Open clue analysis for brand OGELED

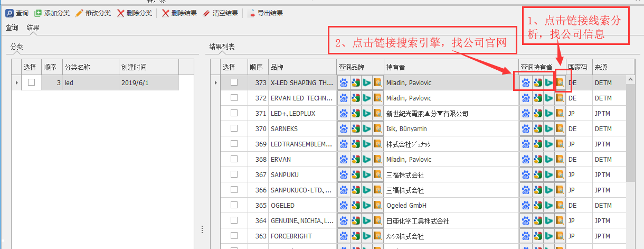pyautogui.click(x=378, y=205)
